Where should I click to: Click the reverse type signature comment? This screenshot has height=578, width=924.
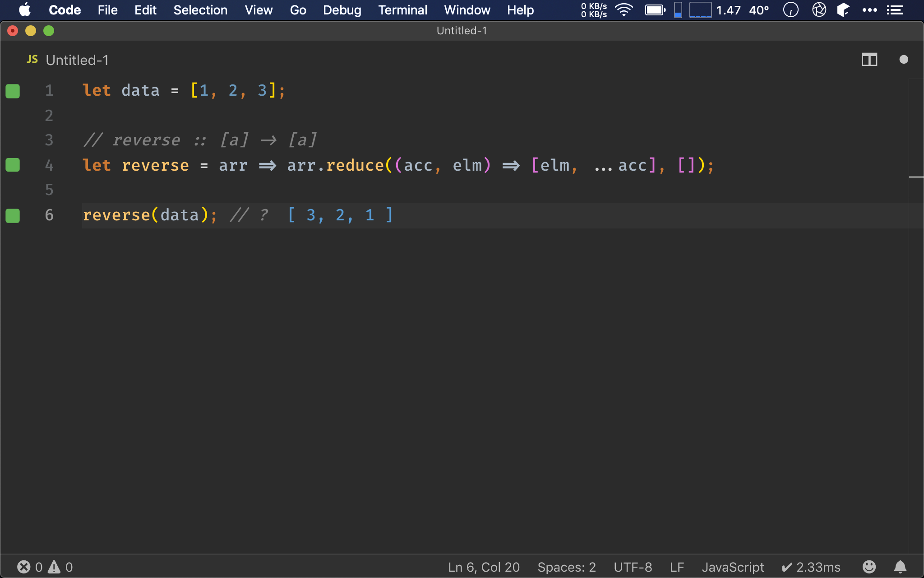[x=200, y=140]
